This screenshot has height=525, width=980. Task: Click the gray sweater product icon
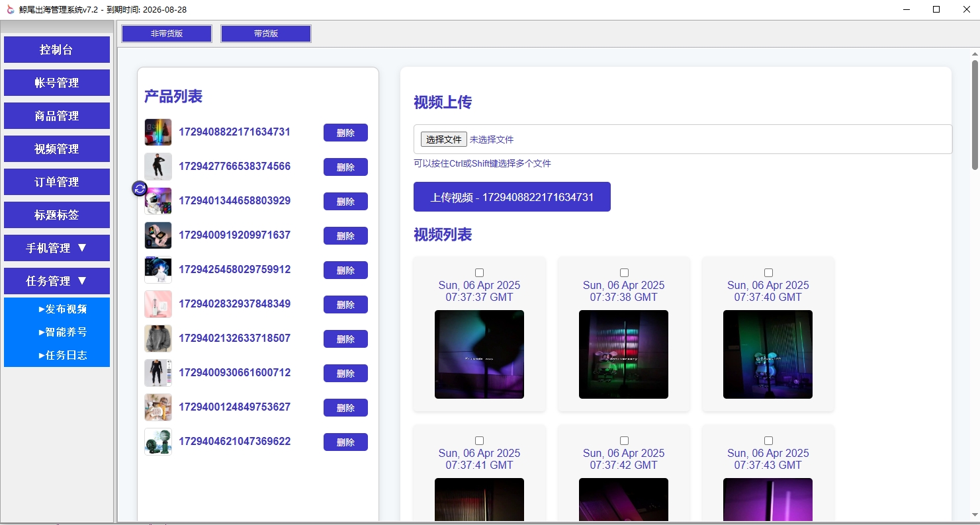pos(158,339)
